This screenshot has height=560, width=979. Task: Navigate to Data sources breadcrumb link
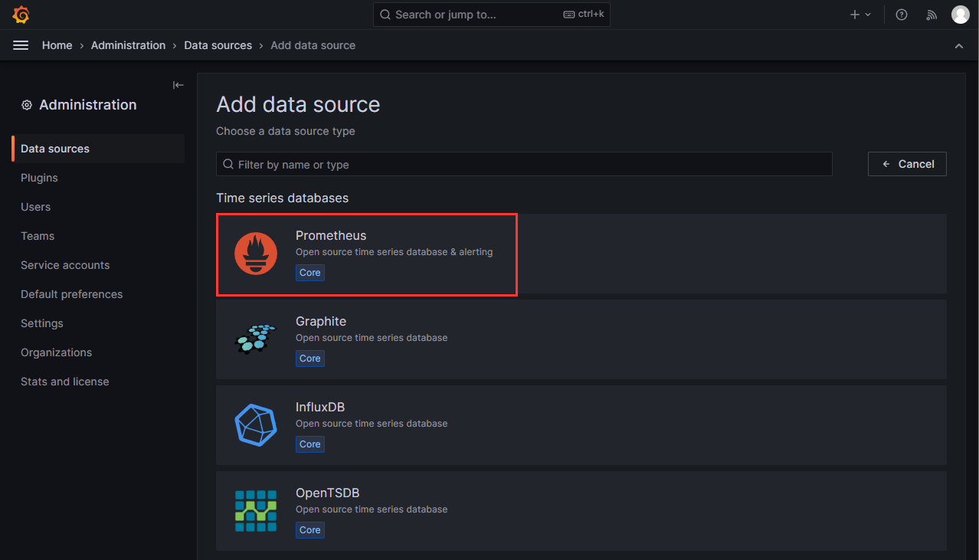[x=218, y=45]
